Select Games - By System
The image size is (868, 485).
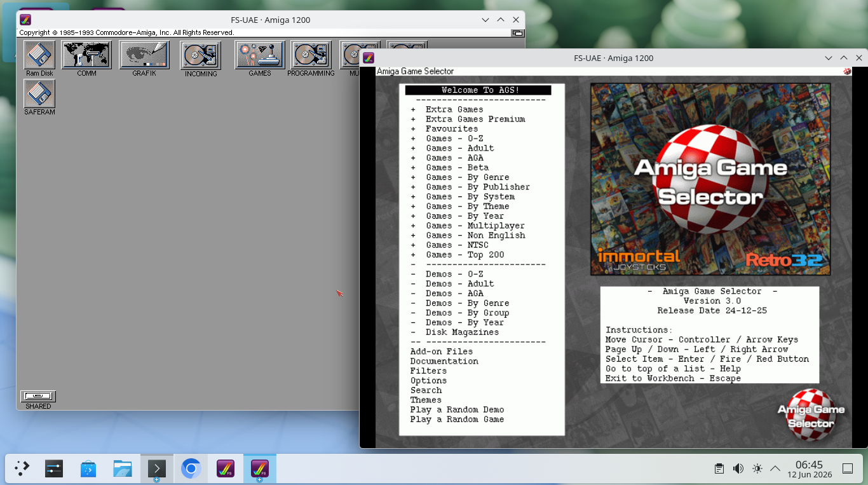tap(463, 196)
